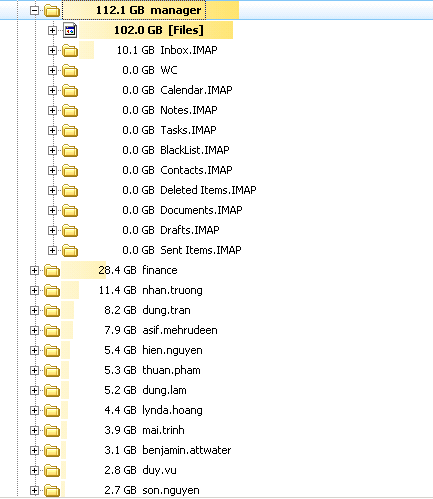Click the manager folder icon

pyautogui.click(x=52, y=11)
